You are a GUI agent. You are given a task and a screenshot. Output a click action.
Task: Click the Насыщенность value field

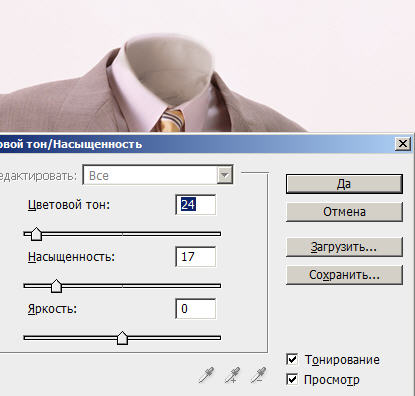click(x=196, y=257)
